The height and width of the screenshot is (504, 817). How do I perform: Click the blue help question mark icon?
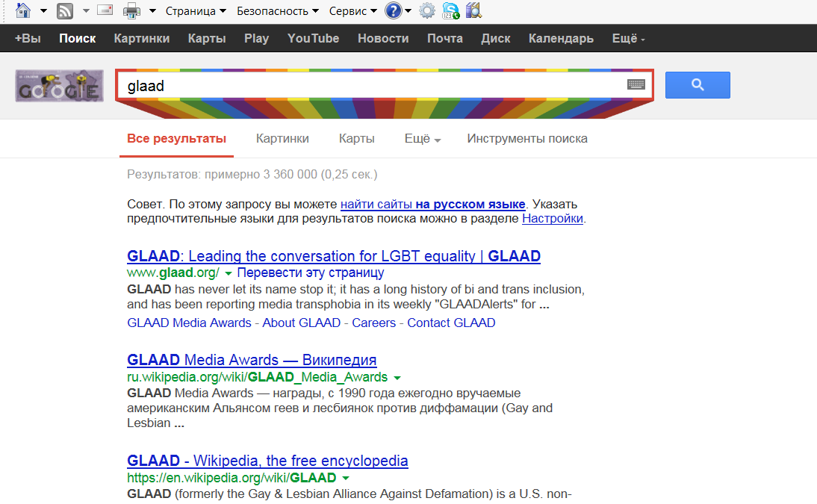(394, 10)
